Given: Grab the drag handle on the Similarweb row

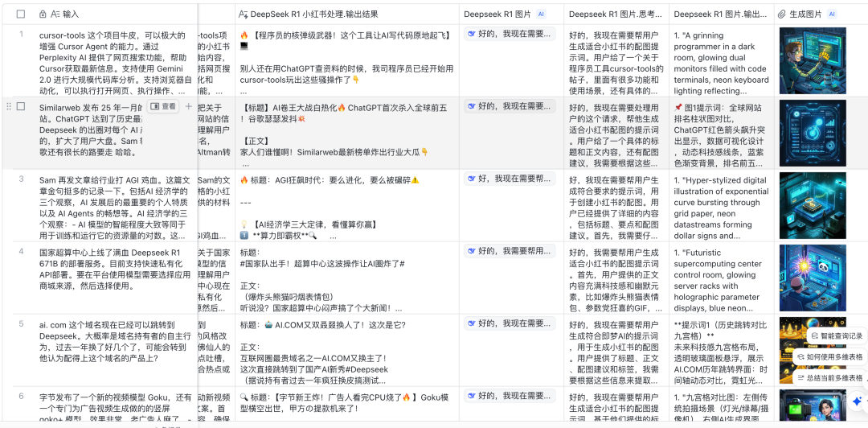Looking at the screenshot, I should pos(8,106).
